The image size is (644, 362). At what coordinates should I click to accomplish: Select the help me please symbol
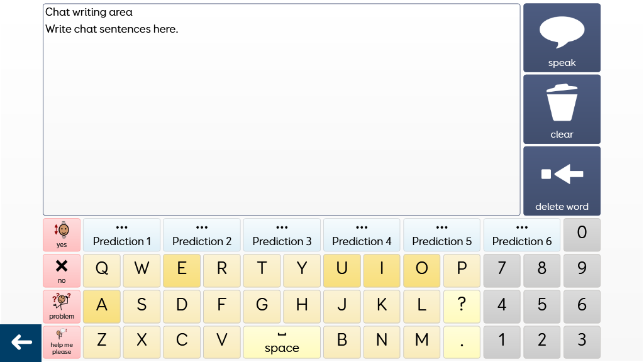point(62,343)
